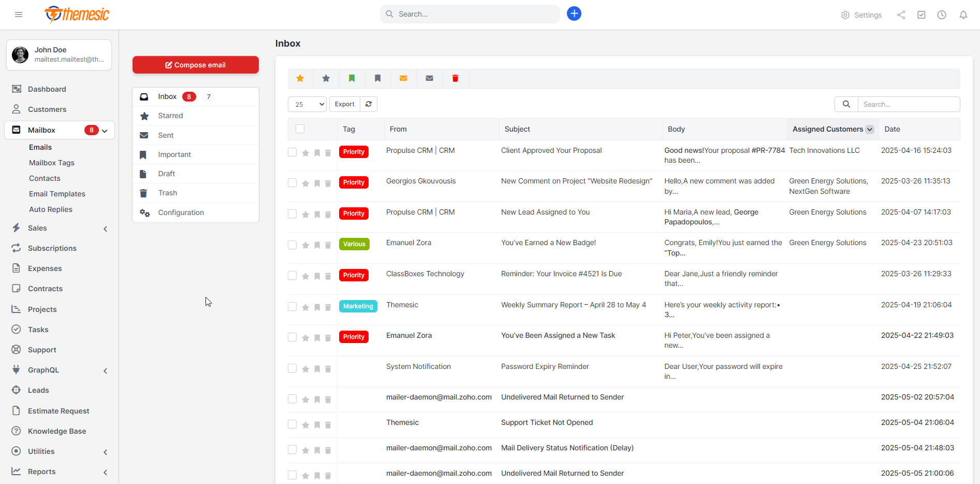Screen dimensions: 980x484
Task: Select the checkbox on the Password Expiry Reminder row
Action: pos(292,368)
